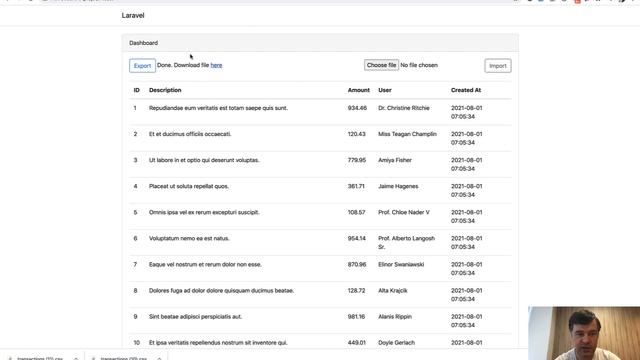Screen dimensions: 640x360
Task: Select description 'Placeat ut soluta repellat quos'
Action: pyautogui.click(x=189, y=187)
